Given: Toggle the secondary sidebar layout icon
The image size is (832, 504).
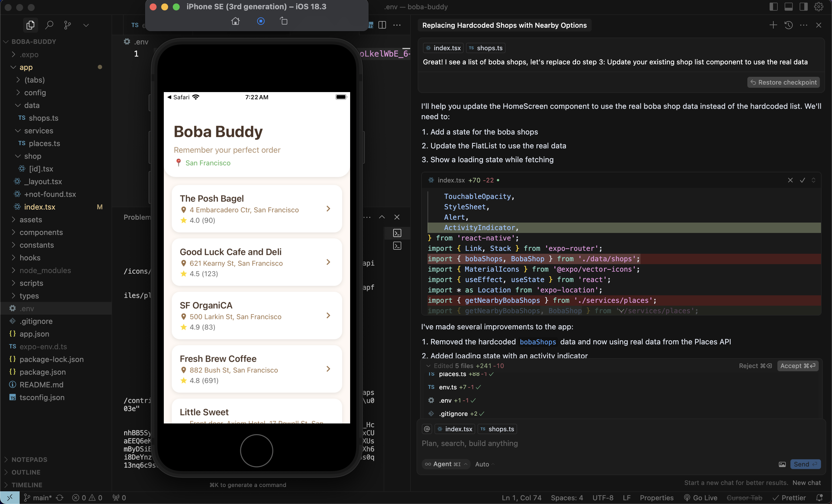Looking at the screenshot, I should [803, 7].
